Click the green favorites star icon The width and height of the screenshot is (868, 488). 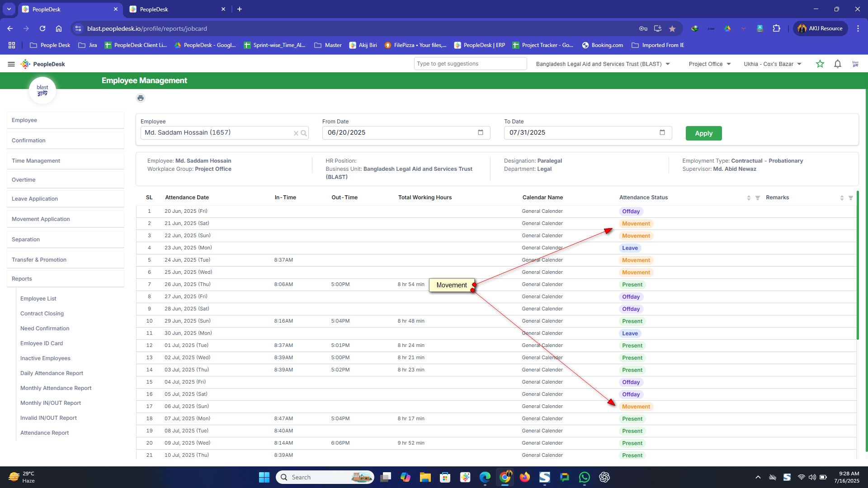820,64
